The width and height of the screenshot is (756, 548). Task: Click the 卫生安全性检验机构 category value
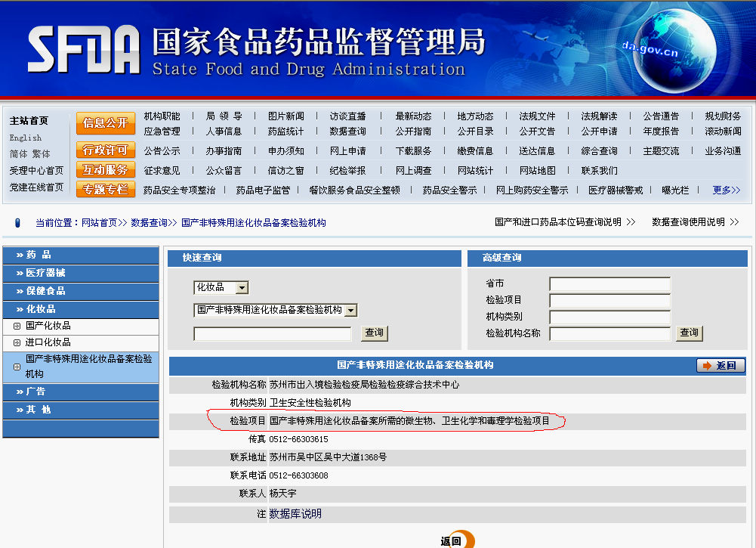(x=310, y=403)
